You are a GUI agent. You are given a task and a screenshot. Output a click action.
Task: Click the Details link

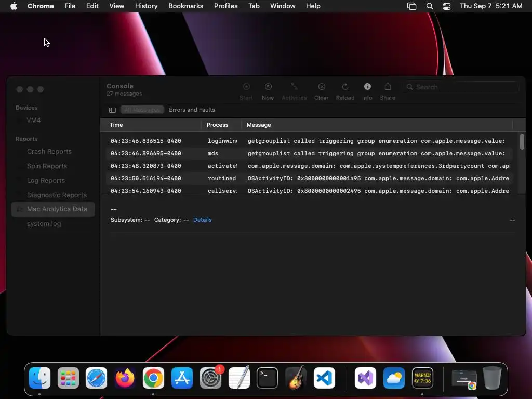click(x=203, y=220)
